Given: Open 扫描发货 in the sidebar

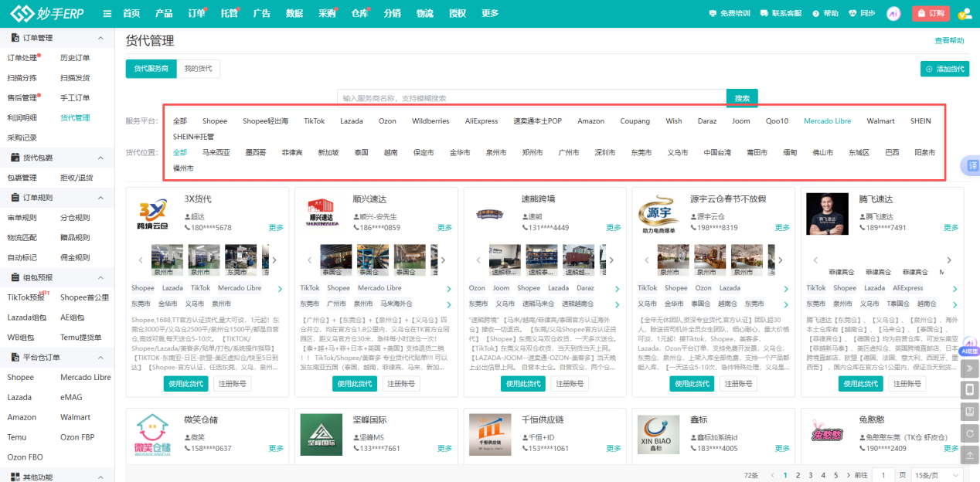Looking at the screenshot, I should [x=75, y=78].
